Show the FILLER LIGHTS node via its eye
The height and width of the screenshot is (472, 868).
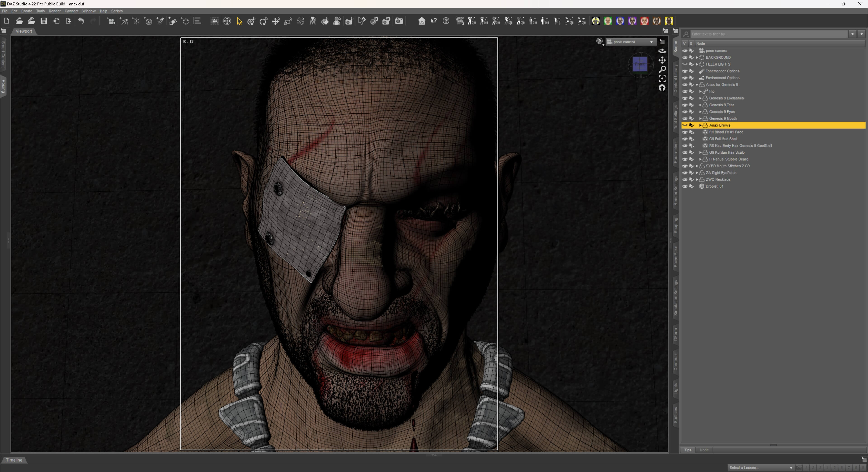click(x=685, y=64)
